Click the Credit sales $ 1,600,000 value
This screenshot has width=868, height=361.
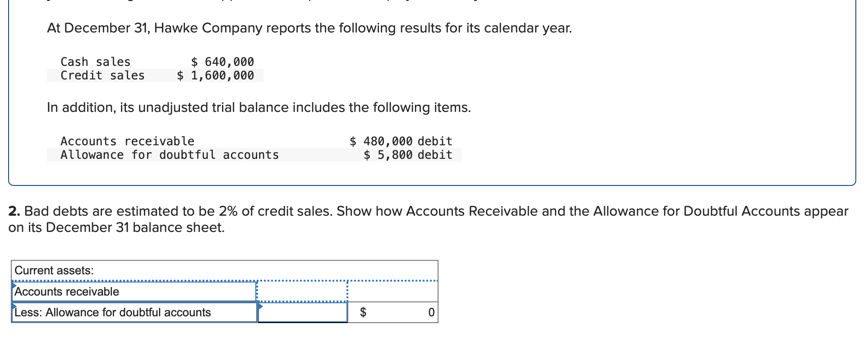[x=215, y=75]
